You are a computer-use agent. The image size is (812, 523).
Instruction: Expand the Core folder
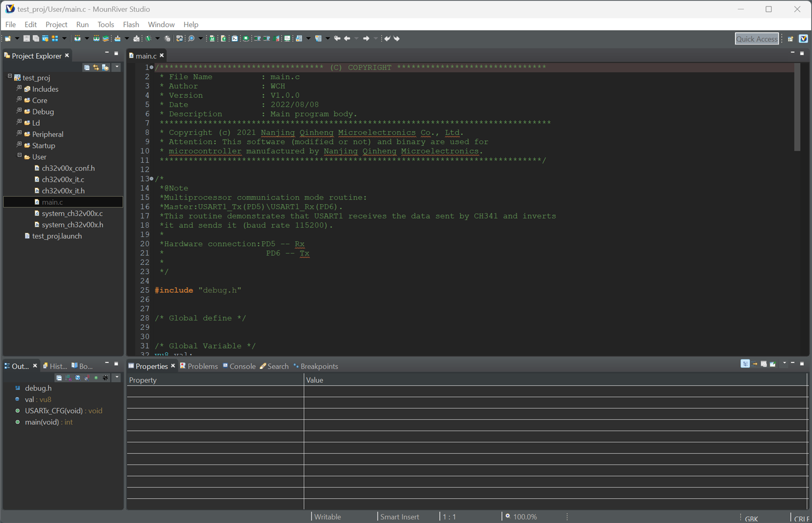click(19, 99)
